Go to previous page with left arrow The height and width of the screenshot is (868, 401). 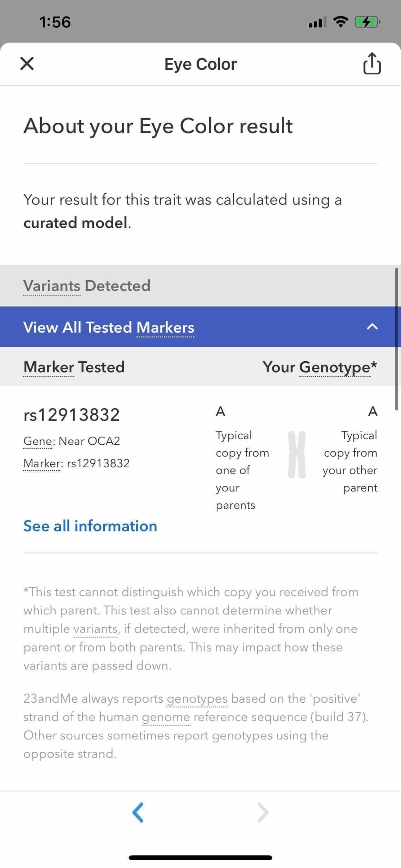click(138, 812)
